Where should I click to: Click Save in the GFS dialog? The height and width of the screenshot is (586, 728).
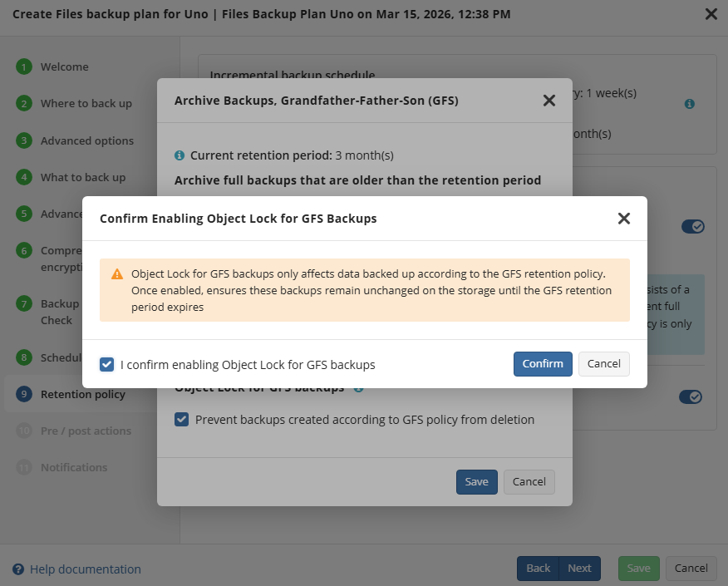pyautogui.click(x=476, y=482)
